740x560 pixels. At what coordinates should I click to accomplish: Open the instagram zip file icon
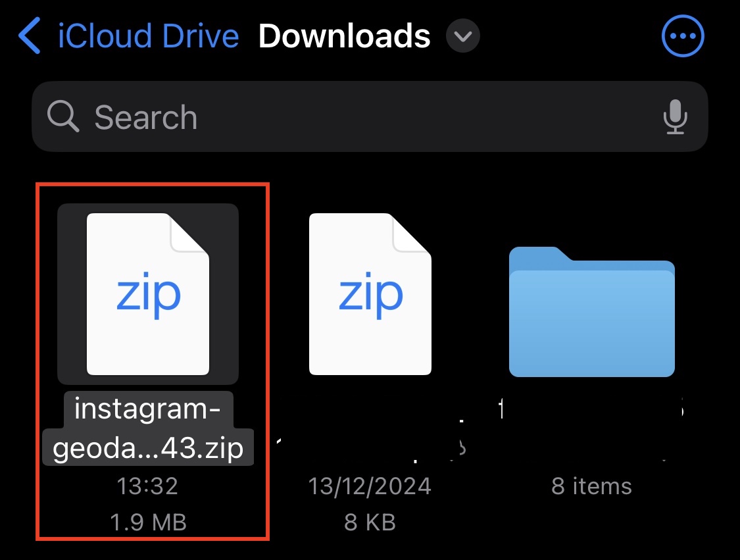(x=148, y=293)
